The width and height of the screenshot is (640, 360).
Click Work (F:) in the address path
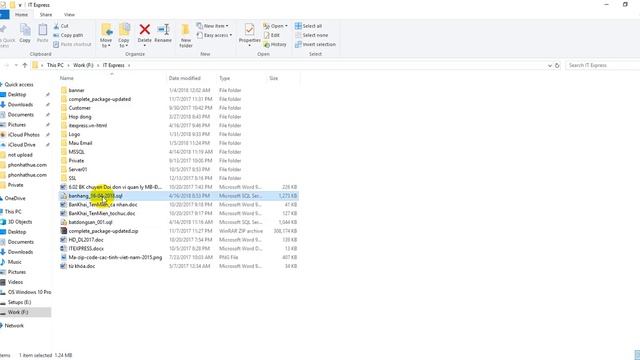click(x=83, y=65)
